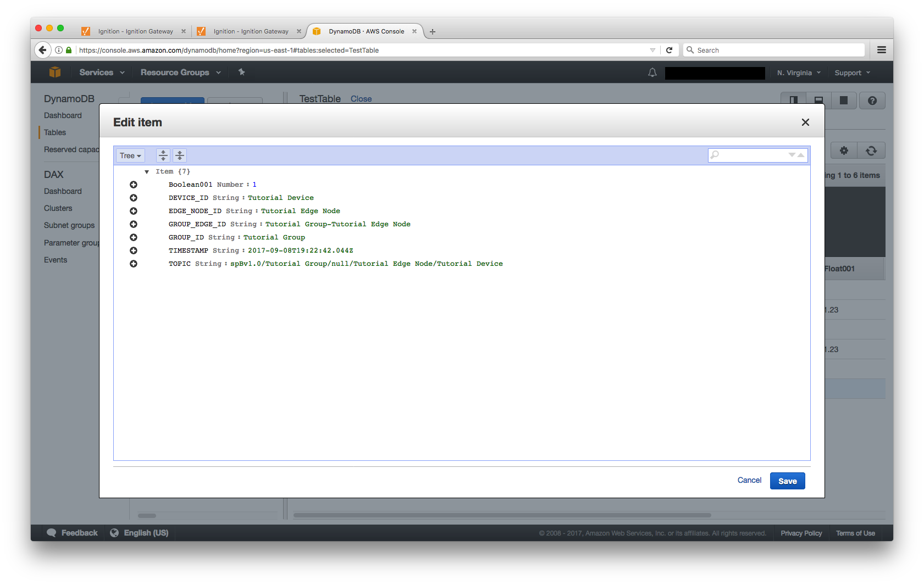Open the Firefox hamburger menu
This screenshot has width=924, height=585.
coord(882,50)
